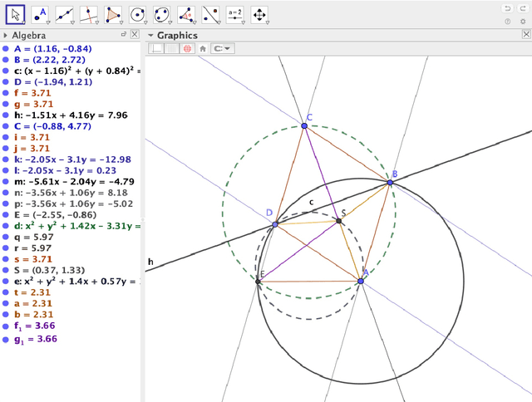Toggle axes display in Graphics style bar
Image resolution: width=532 pixels, height=402 pixels.
155,48
